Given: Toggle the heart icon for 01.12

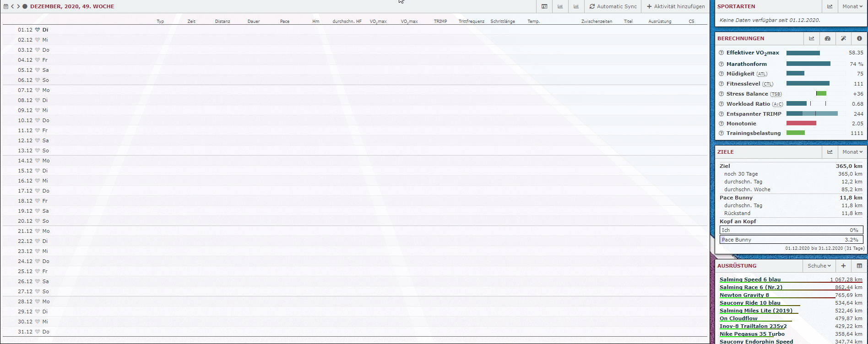Looking at the screenshot, I should coord(38,30).
